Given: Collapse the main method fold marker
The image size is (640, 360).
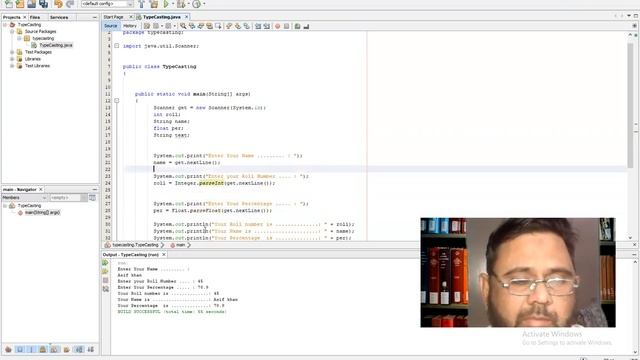Looking at the screenshot, I should [117, 100].
